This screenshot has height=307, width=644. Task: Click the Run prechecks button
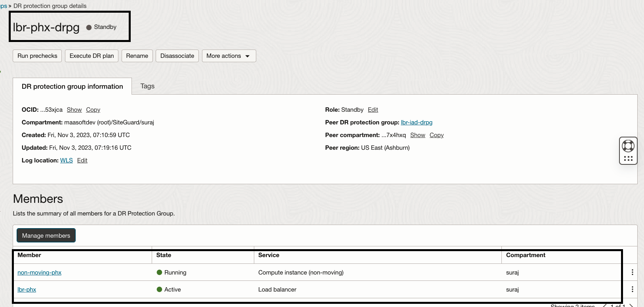(37, 56)
